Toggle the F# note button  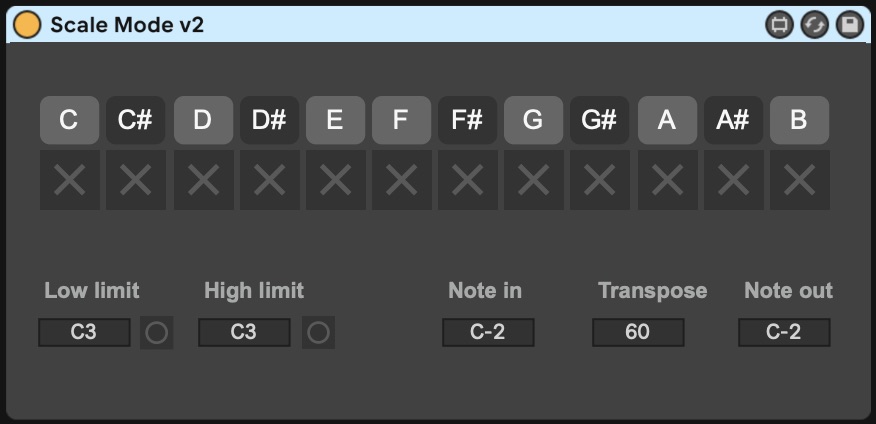[467, 120]
